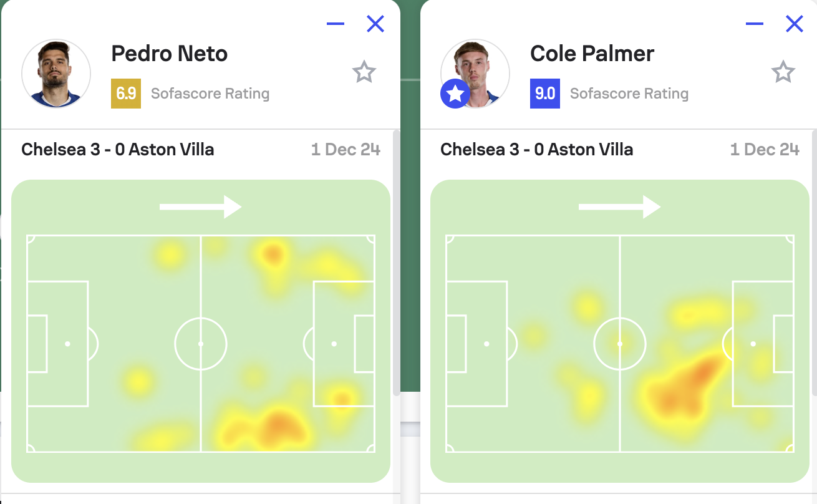The height and width of the screenshot is (504, 817).
Task: Open Chelsea 3 - 0 Aston Villa match in Neto panel
Action: [x=118, y=150]
